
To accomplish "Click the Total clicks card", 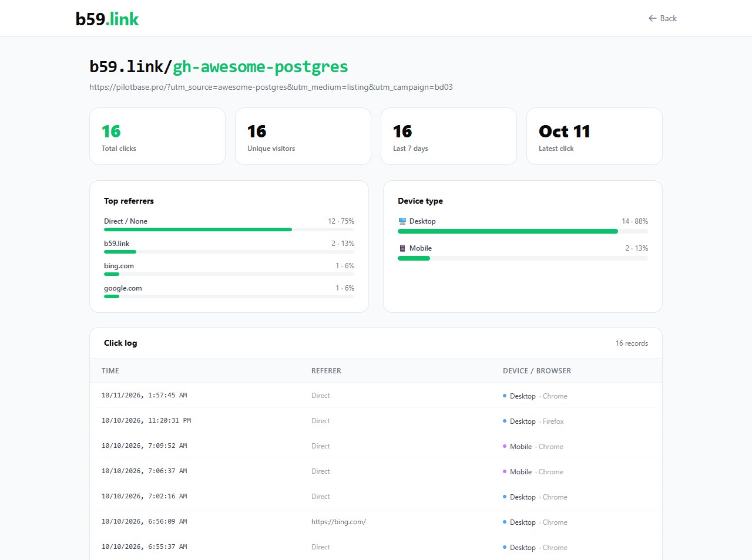I will [157, 136].
